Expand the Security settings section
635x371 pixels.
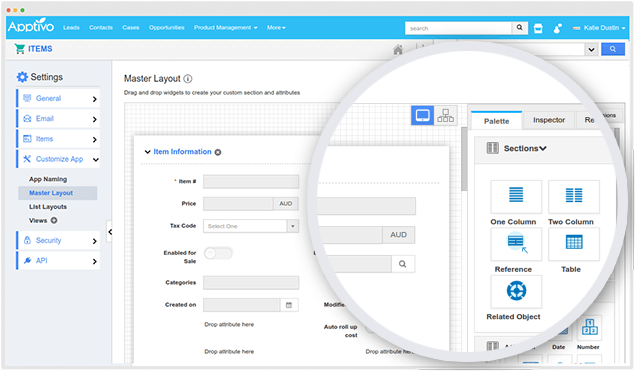click(58, 240)
